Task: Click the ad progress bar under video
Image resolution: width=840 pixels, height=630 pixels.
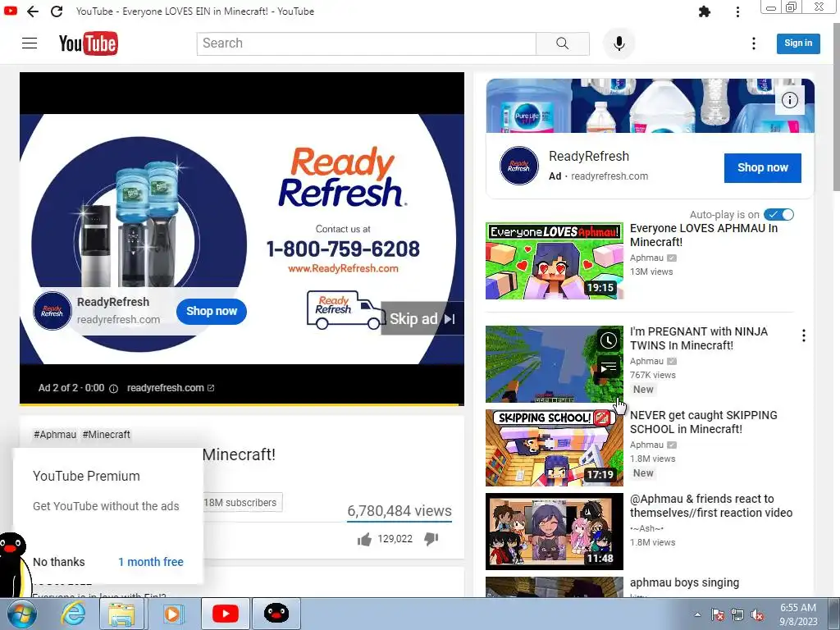Action: pos(242,404)
